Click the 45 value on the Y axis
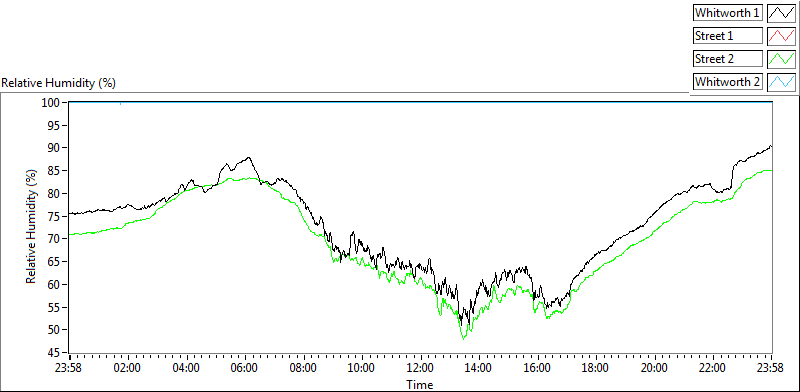Screen dimensions: 800x392 click(x=54, y=353)
